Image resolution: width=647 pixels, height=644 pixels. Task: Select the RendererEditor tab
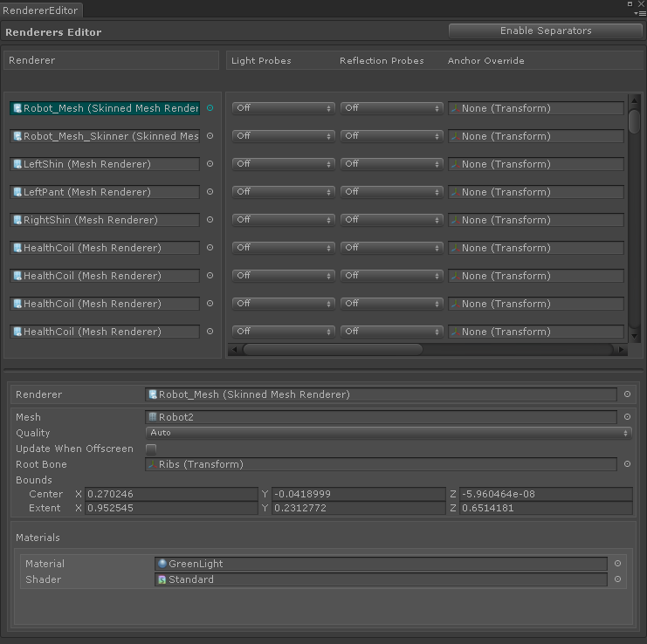[42, 10]
